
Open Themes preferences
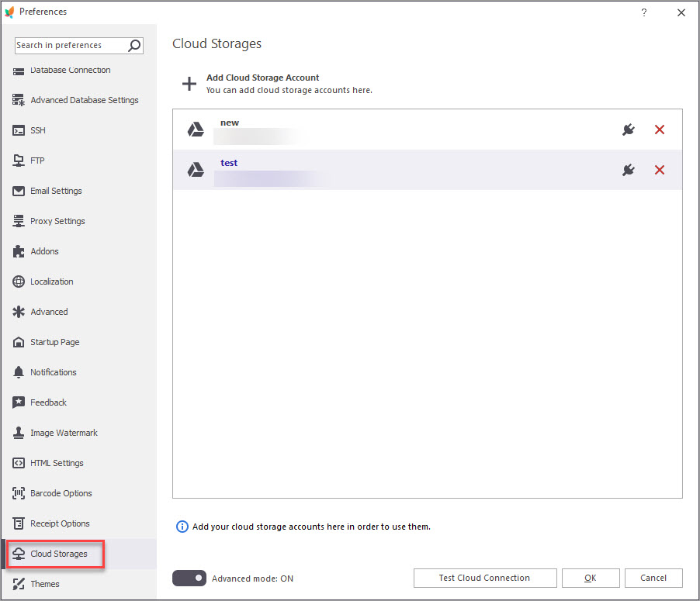78,584
